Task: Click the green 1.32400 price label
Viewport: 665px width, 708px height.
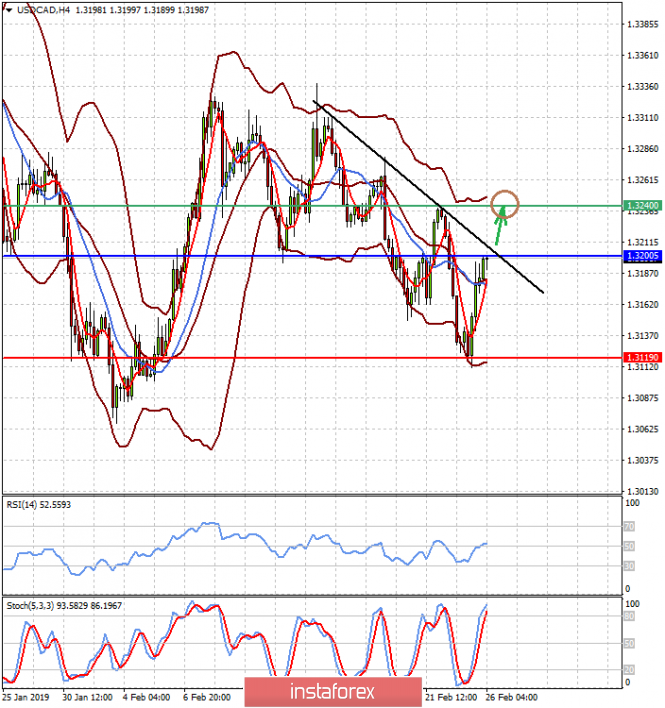Action: (642, 206)
